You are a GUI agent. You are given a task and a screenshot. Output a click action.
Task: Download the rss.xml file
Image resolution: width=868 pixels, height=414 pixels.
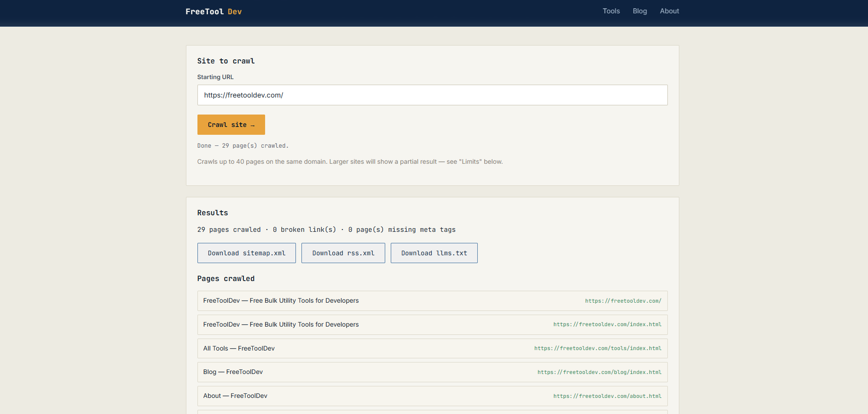point(343,253)
